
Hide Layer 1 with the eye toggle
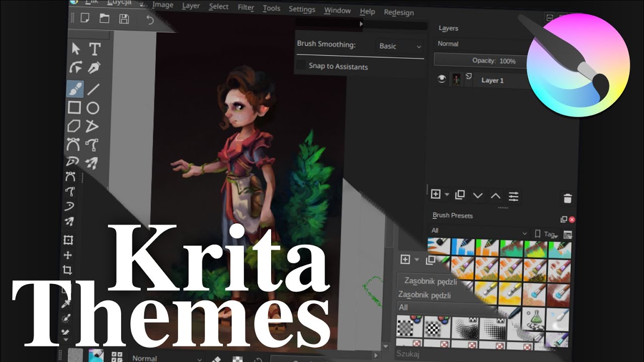coord(442,79)
